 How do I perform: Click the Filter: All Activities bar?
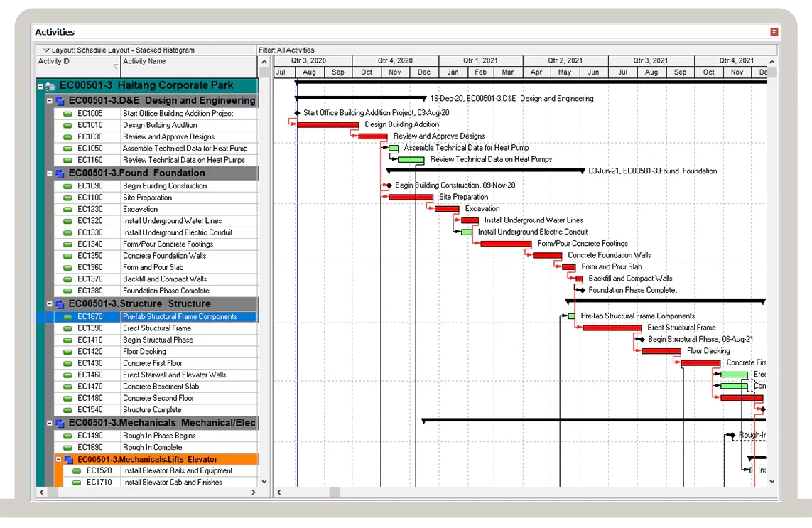[x=516, y=50]
